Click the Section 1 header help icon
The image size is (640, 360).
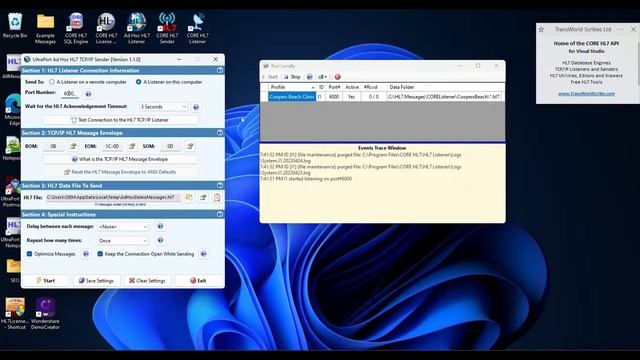click(x=220, y=70)
